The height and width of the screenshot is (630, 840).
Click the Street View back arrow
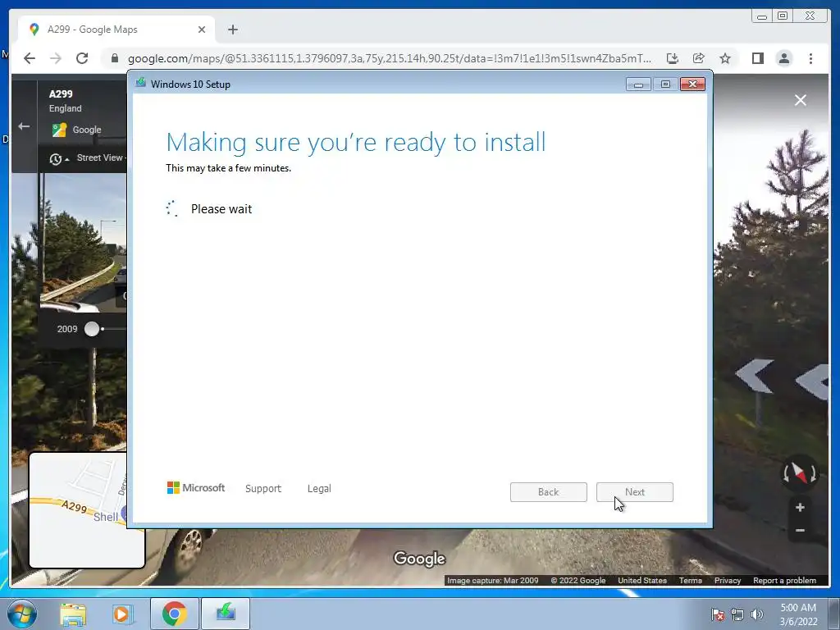pos(24,126)
